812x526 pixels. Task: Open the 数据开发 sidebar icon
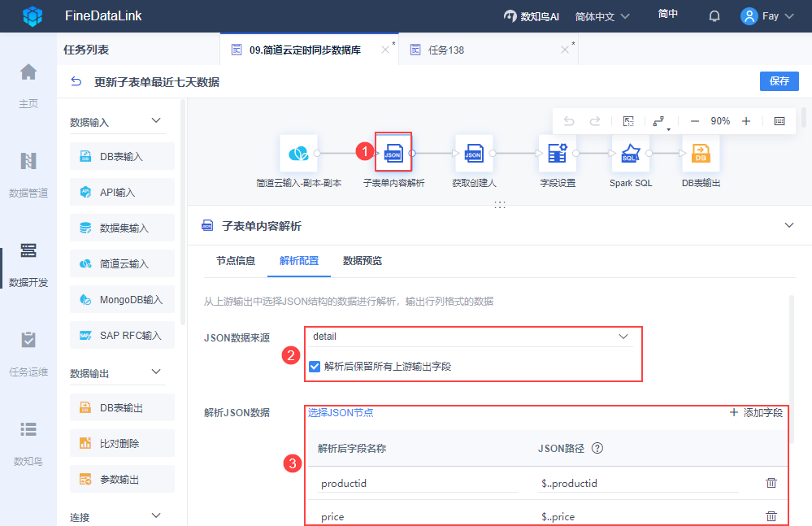28,250
